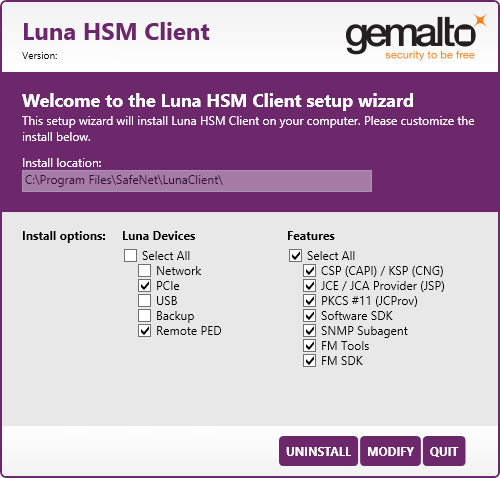Uncheck the PCIe device option
500x478 pixels.
pos(144,286)
